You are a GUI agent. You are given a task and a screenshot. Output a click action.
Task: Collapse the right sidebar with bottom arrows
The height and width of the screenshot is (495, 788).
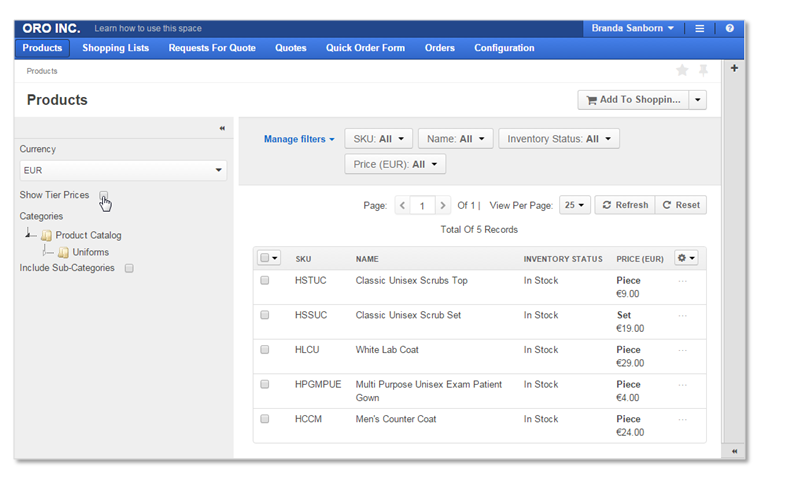point(734,451)
